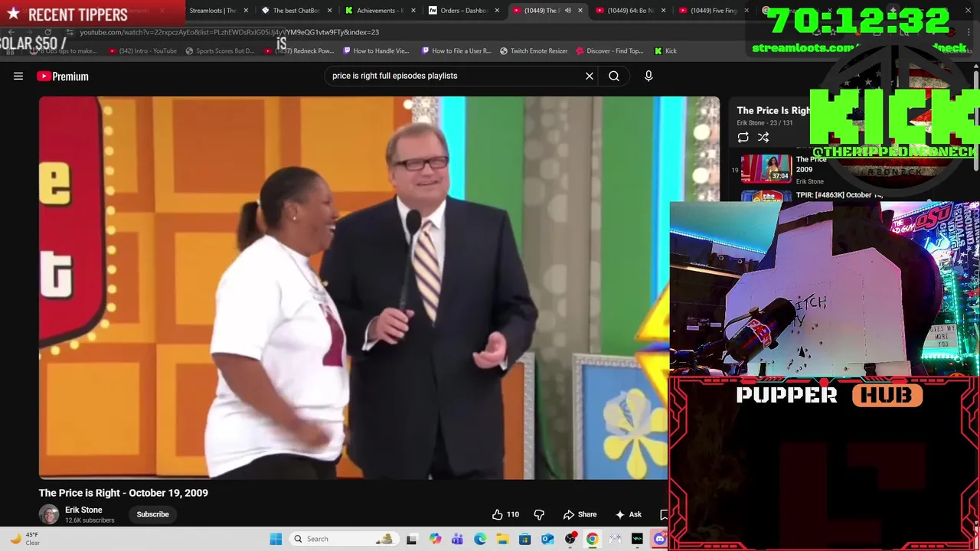
Task: Dislike the video with thumbs down
Action: coord(539,514)
